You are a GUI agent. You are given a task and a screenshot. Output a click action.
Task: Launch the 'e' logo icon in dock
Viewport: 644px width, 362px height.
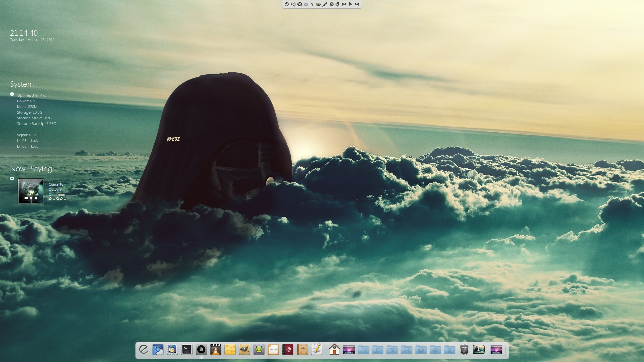tap(144, 350)
